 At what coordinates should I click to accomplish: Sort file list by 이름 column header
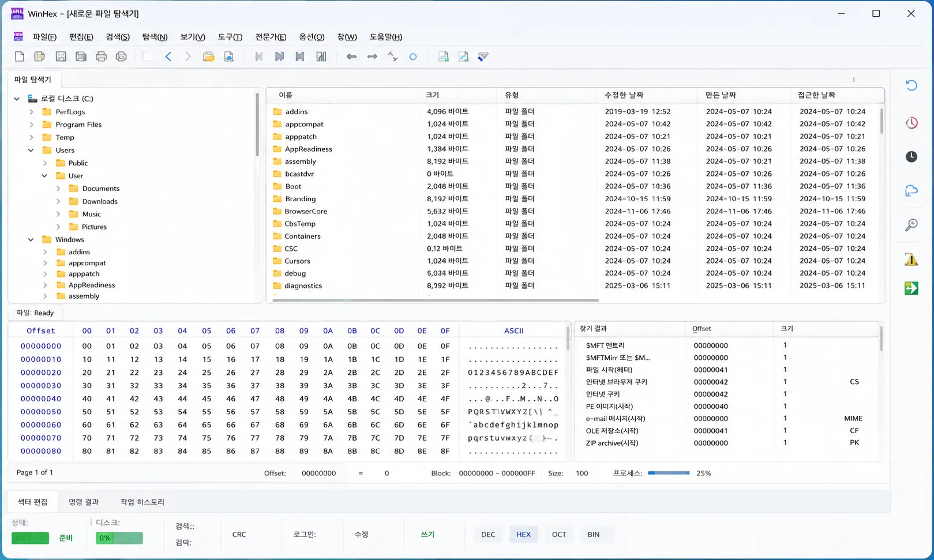point(343,95)
